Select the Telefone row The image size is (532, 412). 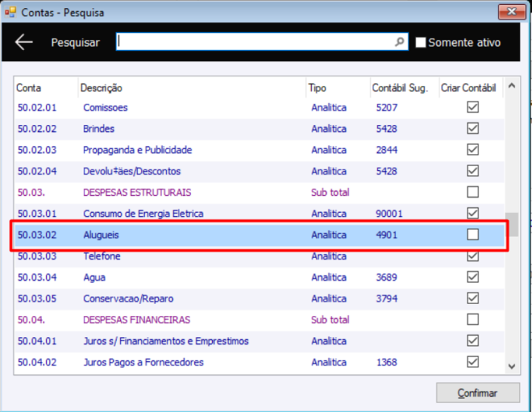click(x=259, y=257)
